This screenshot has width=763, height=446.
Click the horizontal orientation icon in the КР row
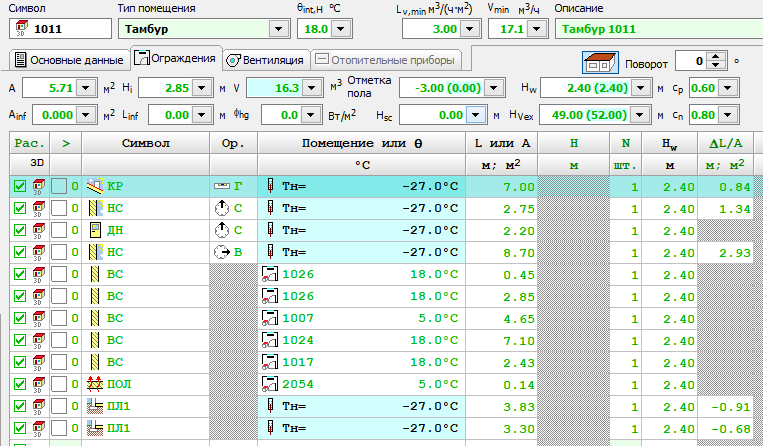[x=221, y=186]
